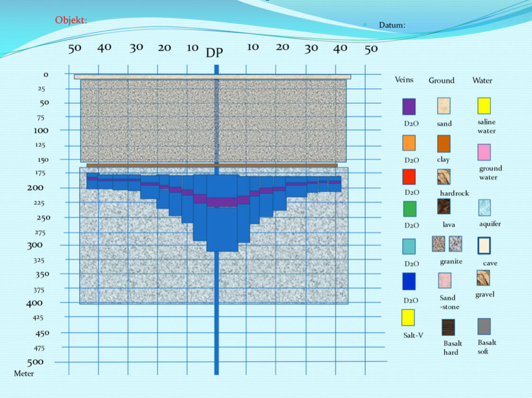
Task: Pick the Basalt hard texture icon
Action: click(448, 327)
